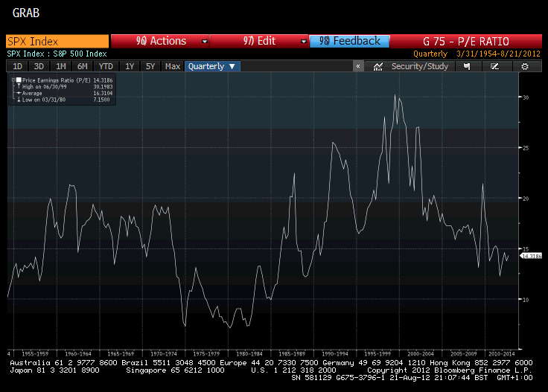The width and height of the screenshot is (548, 392).
Task: Open the chart edit pencil icon
Action: 495,66
